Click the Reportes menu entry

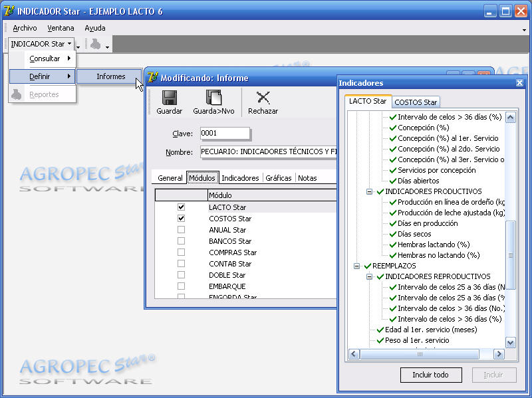[43, 94]
